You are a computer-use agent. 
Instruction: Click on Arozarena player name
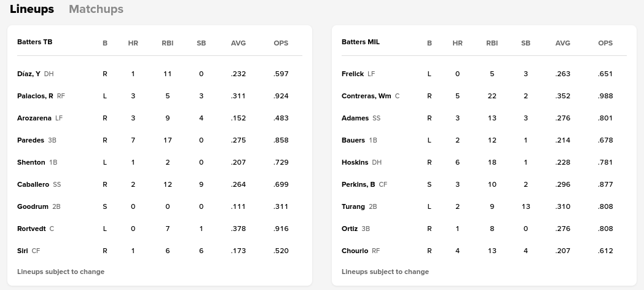tap(34, 118)
